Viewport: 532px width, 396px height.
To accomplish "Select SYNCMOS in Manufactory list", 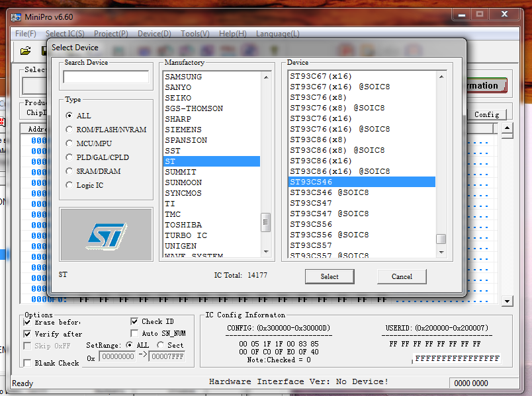I will [x=212, y=193].
